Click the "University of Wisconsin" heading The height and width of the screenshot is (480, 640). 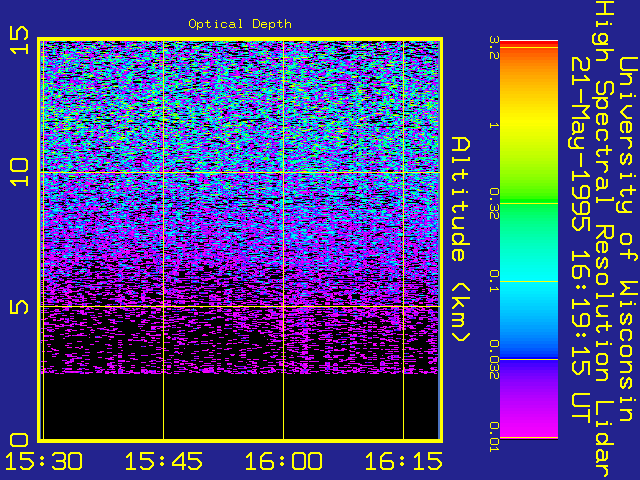click(629, 239)
